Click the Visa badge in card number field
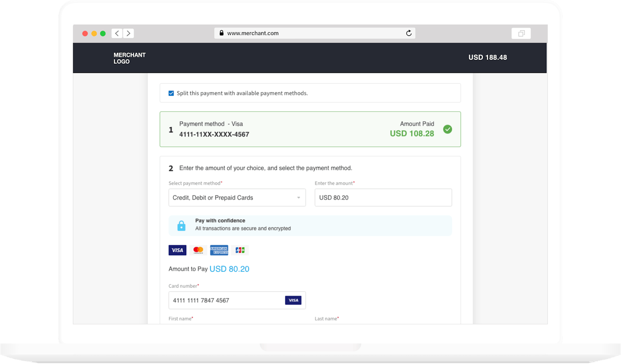The height and width of the screenshot is (364, 621). (x=293, y=300)
